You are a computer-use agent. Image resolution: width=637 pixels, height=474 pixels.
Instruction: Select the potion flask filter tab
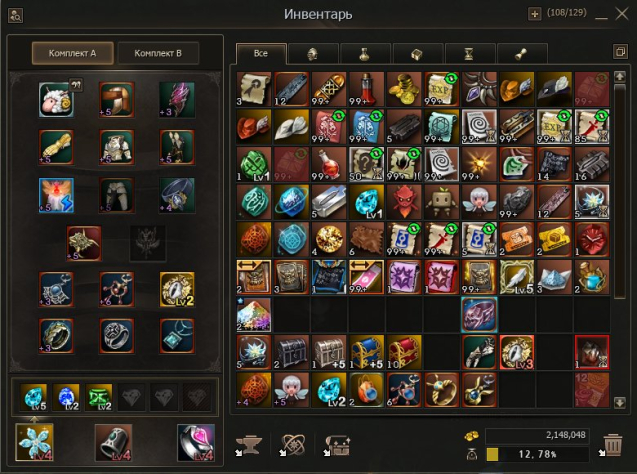[364, 54]
